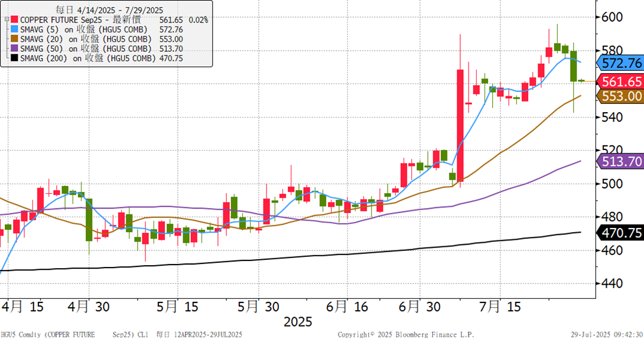Click the 6月 16 date axis label
The height and width of the screenshot is (339, 644).
(x=347, y=307)
